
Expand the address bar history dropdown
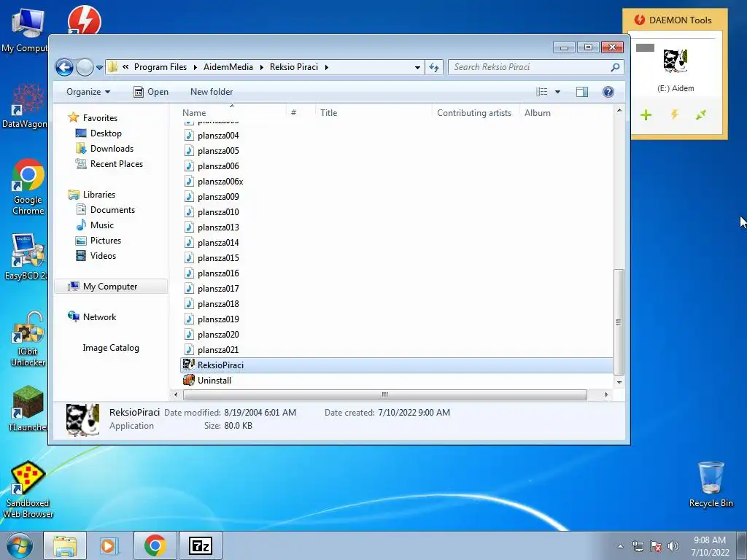tap(417, 68)
